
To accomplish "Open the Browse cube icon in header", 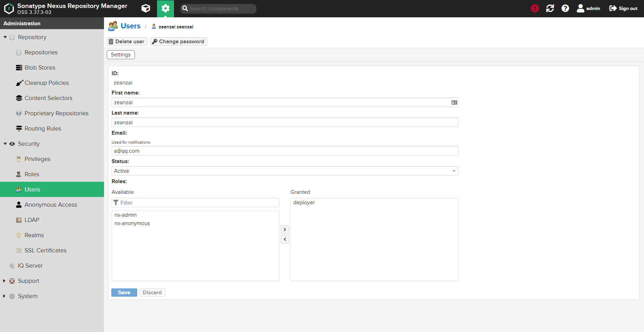I will [146, 8].
